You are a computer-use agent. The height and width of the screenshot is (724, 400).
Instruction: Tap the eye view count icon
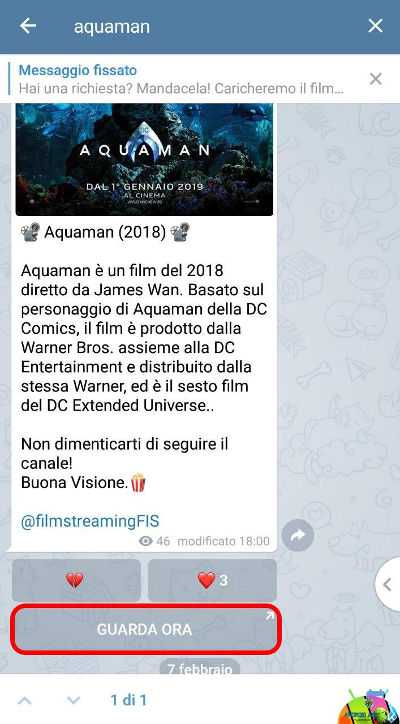145,541
